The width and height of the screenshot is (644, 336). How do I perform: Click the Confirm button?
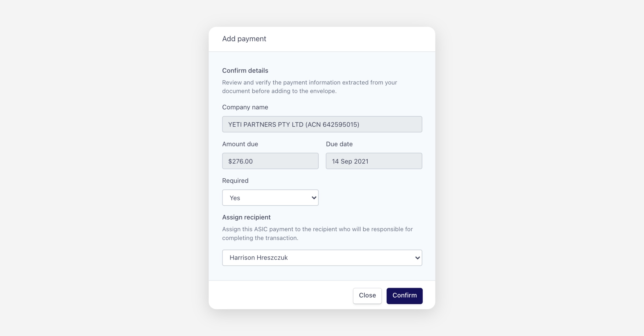click(x=404, y=296)
